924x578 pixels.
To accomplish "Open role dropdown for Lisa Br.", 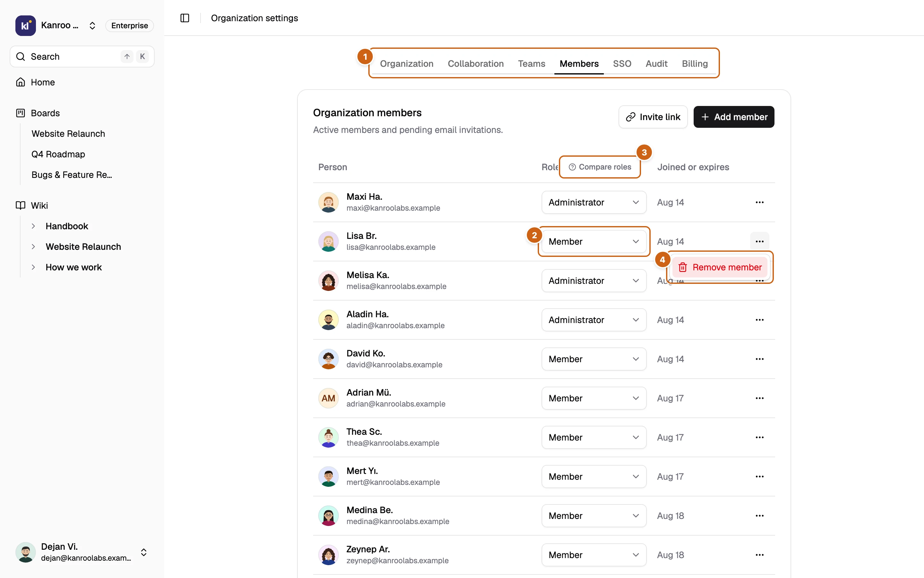I will 594,241.
